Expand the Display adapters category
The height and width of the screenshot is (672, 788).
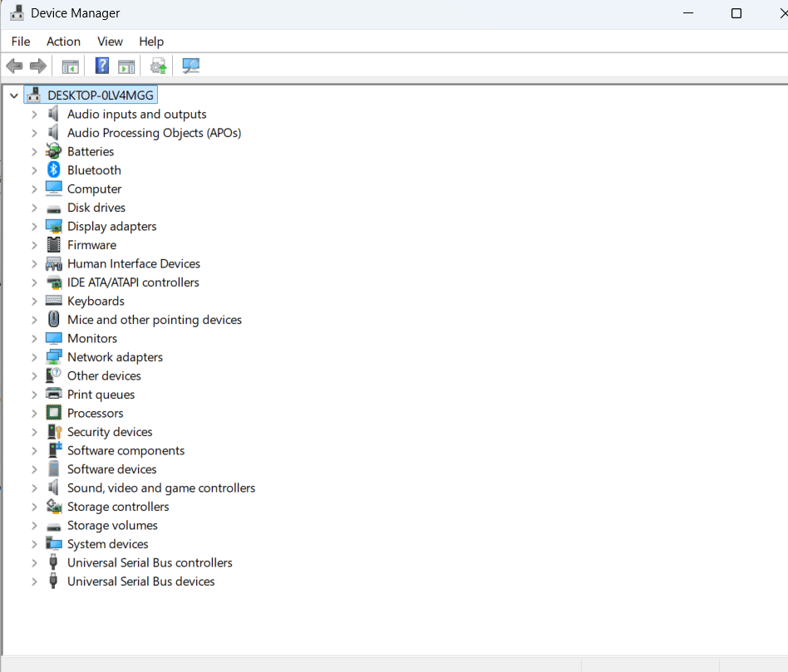33,226
